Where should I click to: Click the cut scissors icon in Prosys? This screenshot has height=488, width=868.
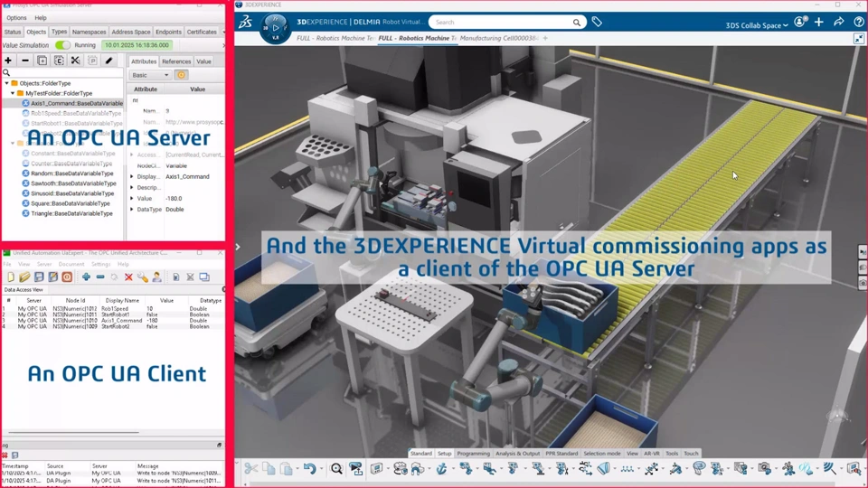tap(75, 61)
